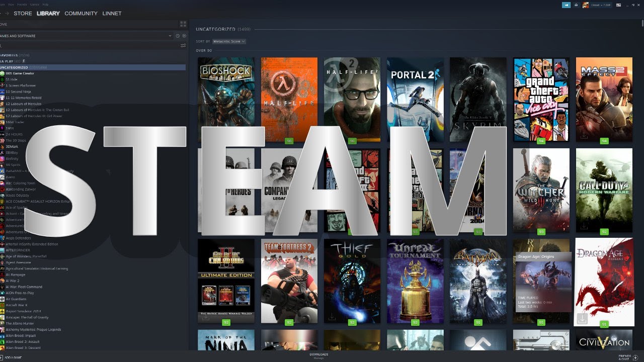Image resolution: width=644 pixels, height=362 pixels.
Task: Toggle the ready-to-play filter icon
Action: pos(184,36)
